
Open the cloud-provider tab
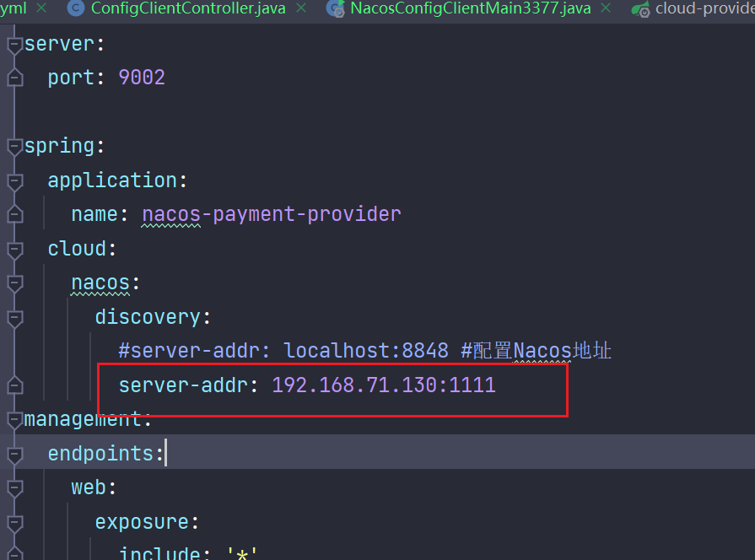click(705, 8)
